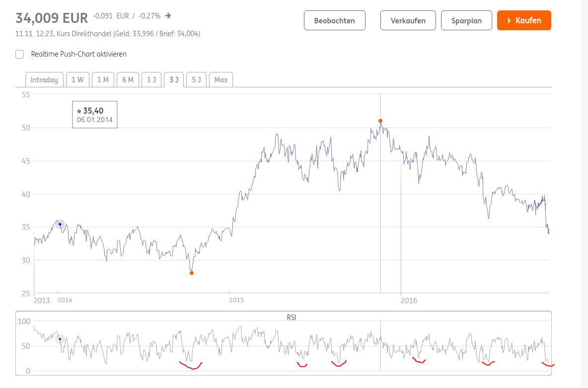Viewport: 588px width, 388px height.
Task: Click the trend arrow icon beside -0,27%
Action: click(x=168, y=16)
